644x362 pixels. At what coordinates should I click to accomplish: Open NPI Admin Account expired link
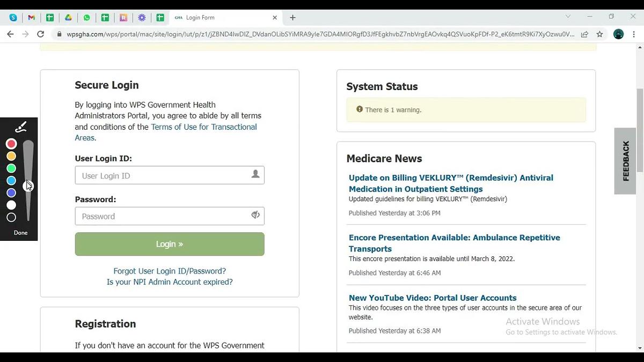click(x=170, y=282)
